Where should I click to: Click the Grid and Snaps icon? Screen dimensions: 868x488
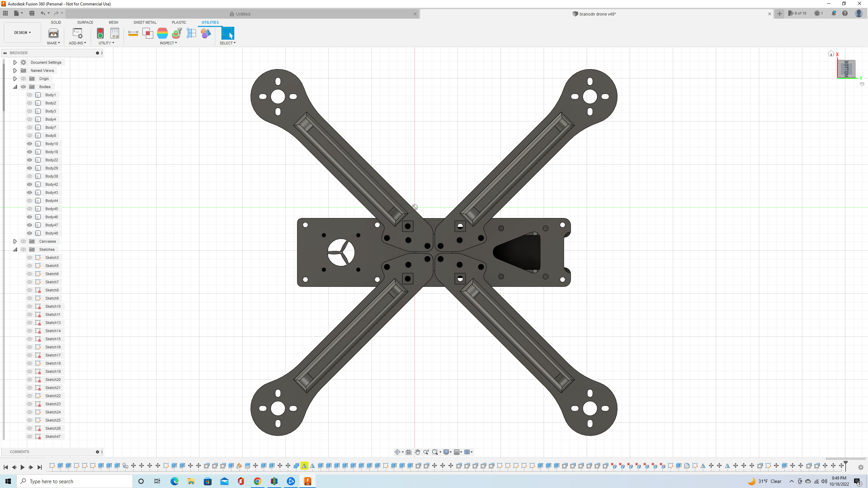457,452
